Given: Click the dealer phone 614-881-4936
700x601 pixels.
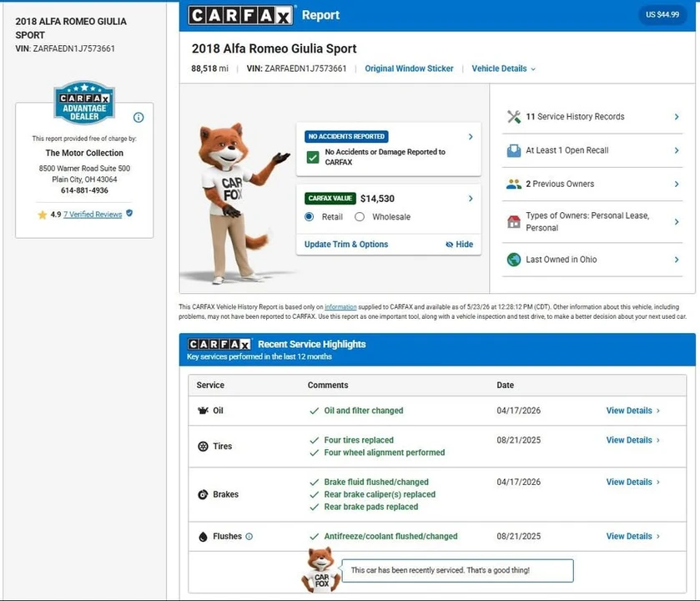Looking at the screenshot, I should tap(84, 190).
